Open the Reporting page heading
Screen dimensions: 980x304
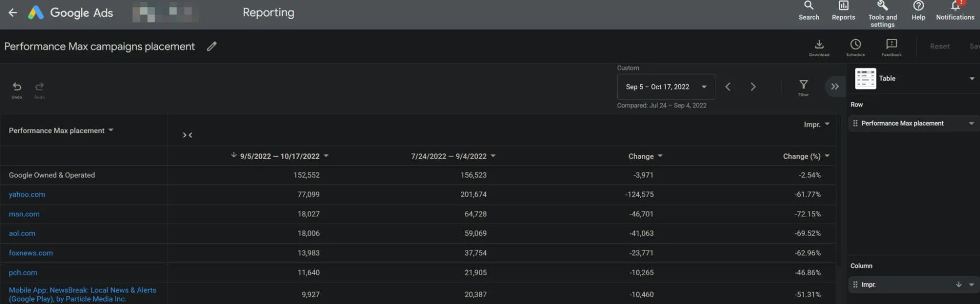269,13
